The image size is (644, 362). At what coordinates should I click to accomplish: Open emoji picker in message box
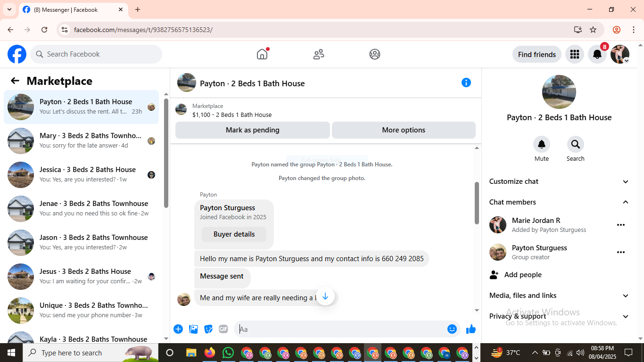(x=452, y=329)
